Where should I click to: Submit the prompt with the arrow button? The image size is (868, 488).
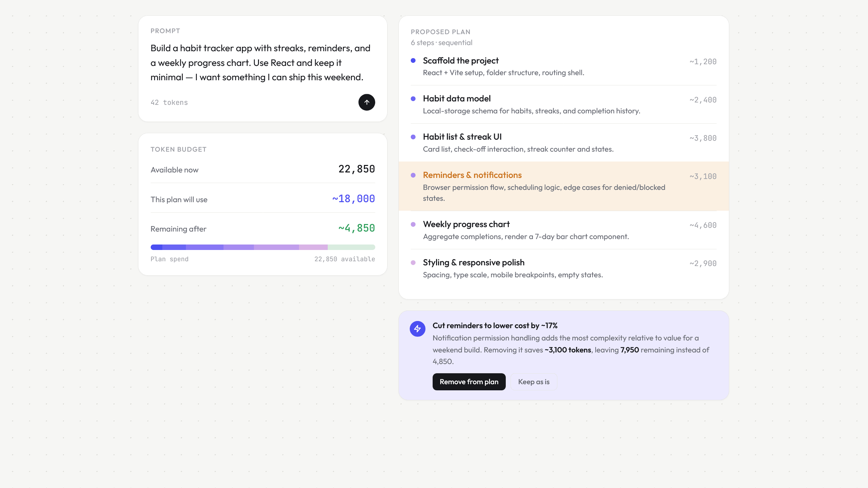(x=367, y=102)
